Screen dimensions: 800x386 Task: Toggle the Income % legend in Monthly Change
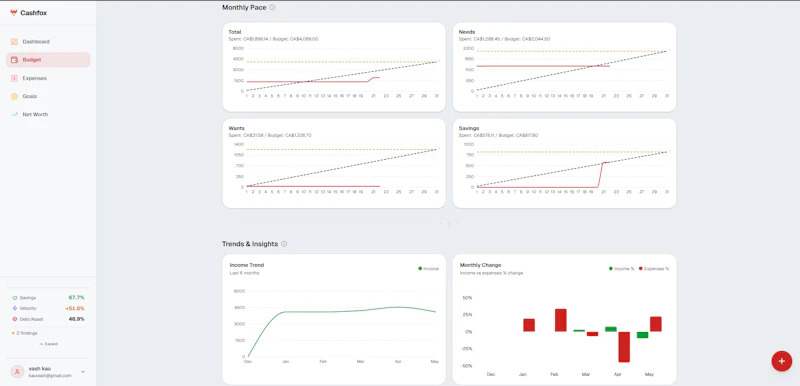pos(621,268)
